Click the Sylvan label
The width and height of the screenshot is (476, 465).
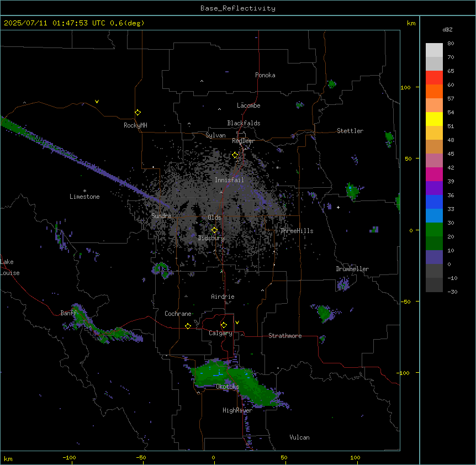[x=215, y=135]
